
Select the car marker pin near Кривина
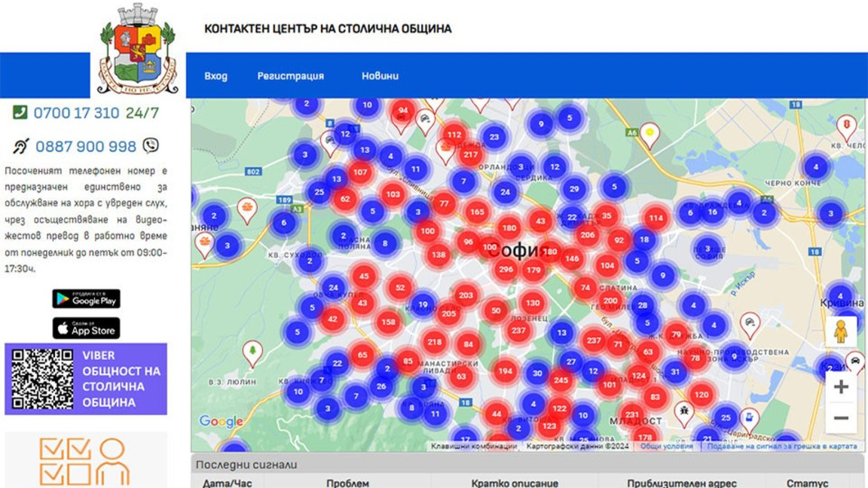(856, 359)
